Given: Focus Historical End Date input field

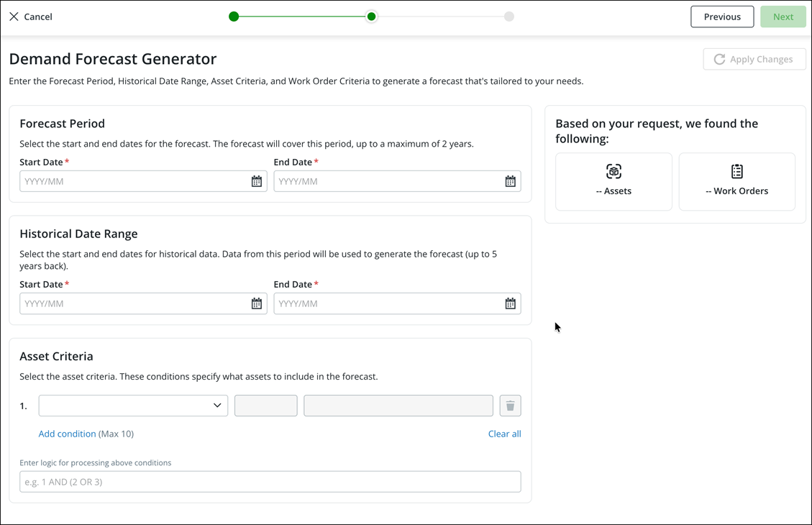Looking at the screenshot, I should [x=397, y=303].
